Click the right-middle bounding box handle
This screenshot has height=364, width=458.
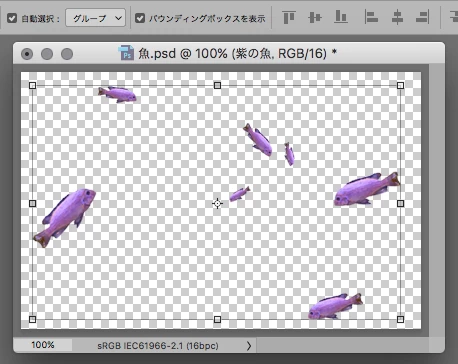[401, 203]
